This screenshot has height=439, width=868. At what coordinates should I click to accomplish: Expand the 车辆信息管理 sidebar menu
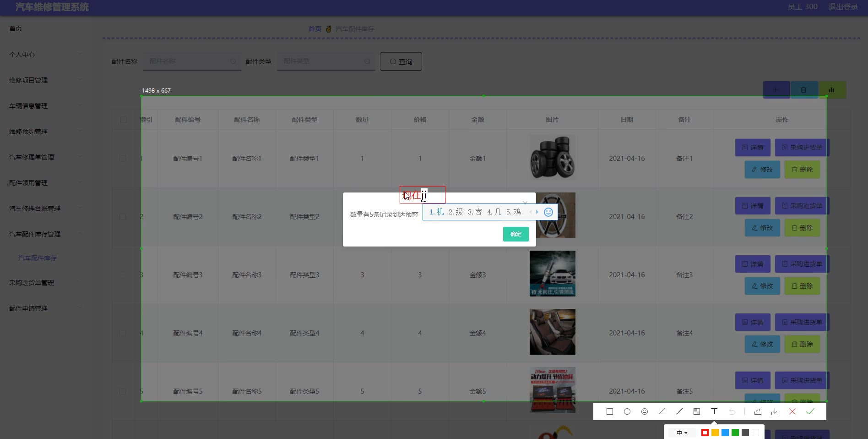pos(28,106)
